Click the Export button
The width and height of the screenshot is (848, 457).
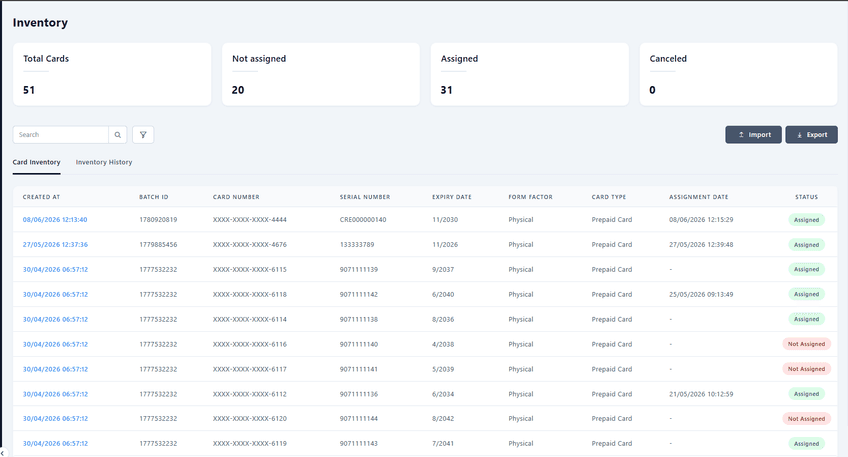[811, 135]
